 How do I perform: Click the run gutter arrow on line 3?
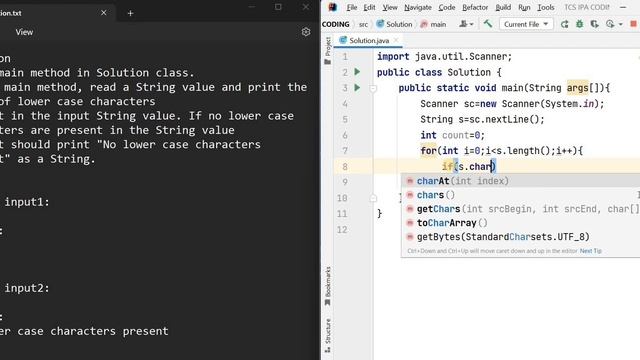click(x=357, y=87)
